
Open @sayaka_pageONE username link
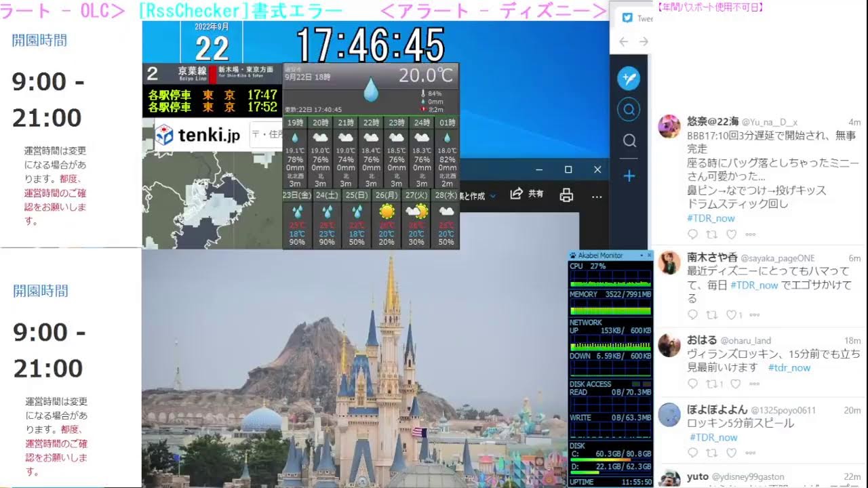(x=778, y=258)
